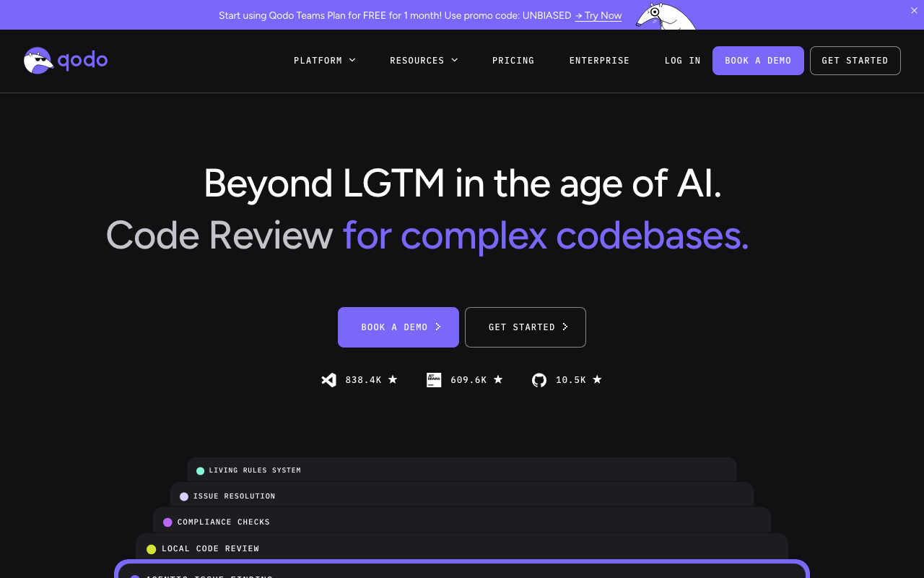The height and width of the screenshot is (578, 924).
Task: Expand the LIVING RULES SYSTEM row
Action: (x=462, y=470)
